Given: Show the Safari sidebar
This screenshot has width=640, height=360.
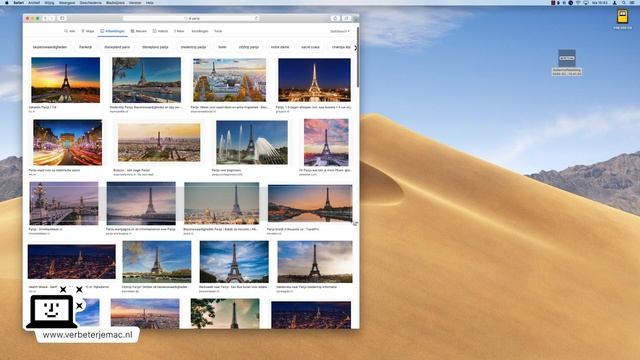Looking at the screenshot, I should click(x=62, y=18).
